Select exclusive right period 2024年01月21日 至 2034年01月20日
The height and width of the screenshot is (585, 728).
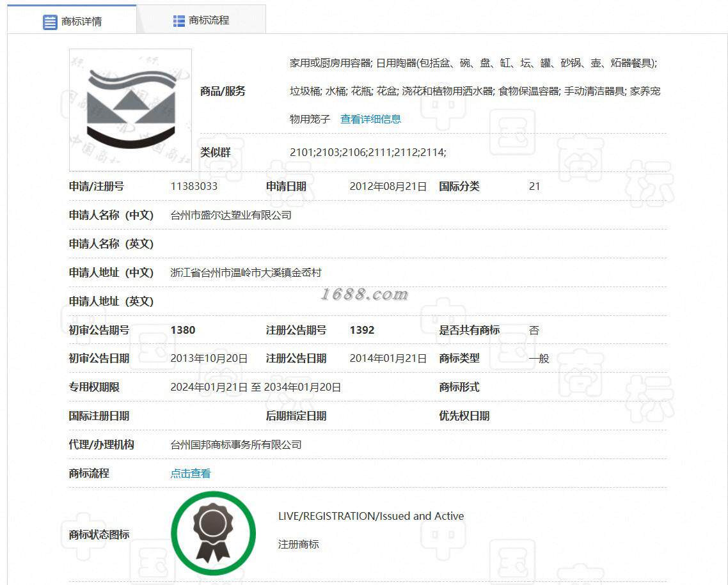(256, 387)
